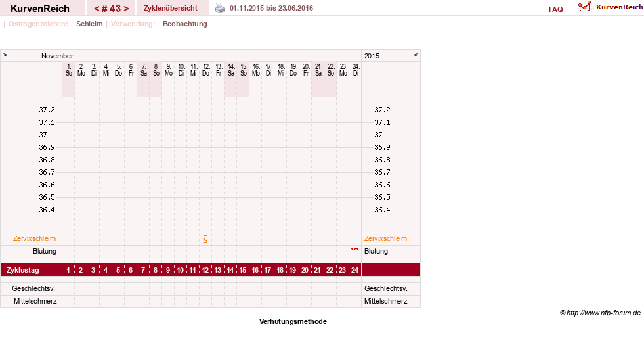Image resolution: width=644 pixels, height=360 pixels.
Task: Select cycle day 1 in Zyklustag row
Action: click(x=68, y=270)
